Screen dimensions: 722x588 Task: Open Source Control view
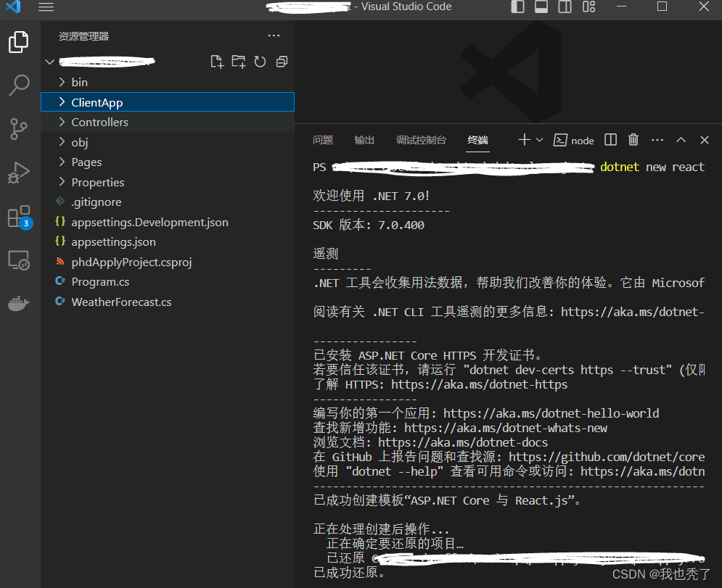pyautogui.click(x=19, y=129)
